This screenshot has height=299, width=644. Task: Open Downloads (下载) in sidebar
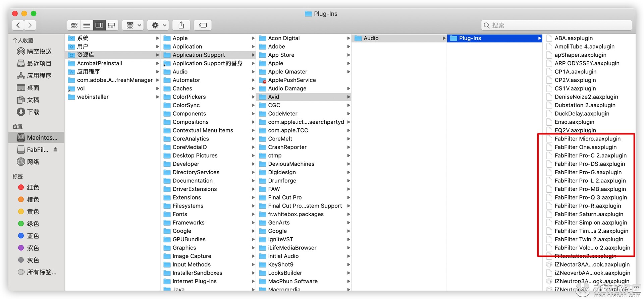[36, 112]
